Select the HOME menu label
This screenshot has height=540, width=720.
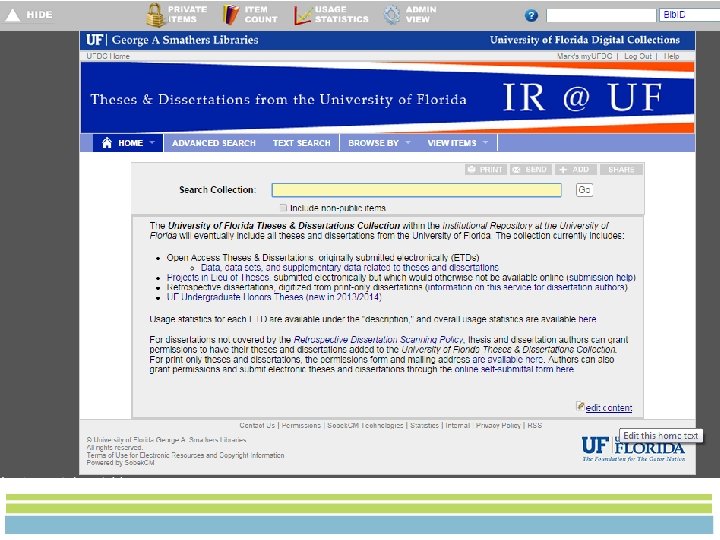131,143
